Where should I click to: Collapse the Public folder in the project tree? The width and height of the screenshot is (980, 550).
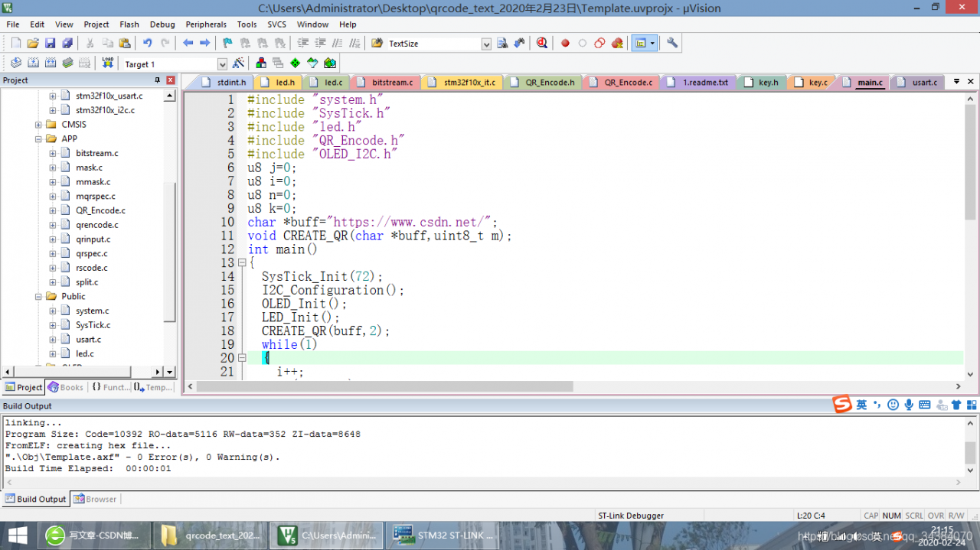click(x=38, y=297)
